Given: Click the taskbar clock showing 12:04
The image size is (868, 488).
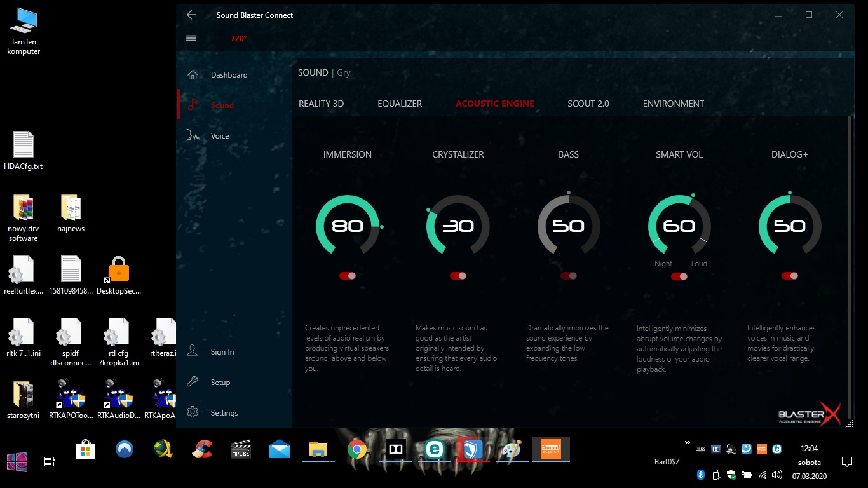Looking at the screenshot, I should (x=810, y=449).
